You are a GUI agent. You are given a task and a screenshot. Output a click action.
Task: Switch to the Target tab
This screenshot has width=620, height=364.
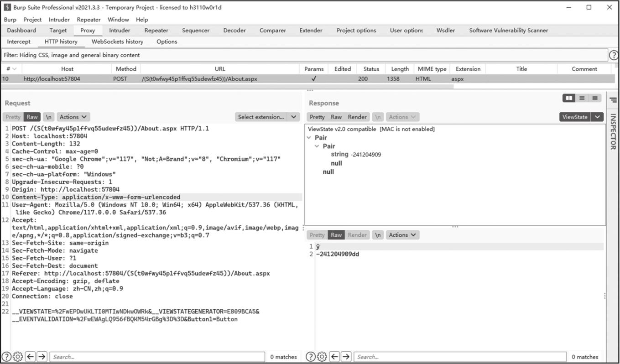coord(58,31)
